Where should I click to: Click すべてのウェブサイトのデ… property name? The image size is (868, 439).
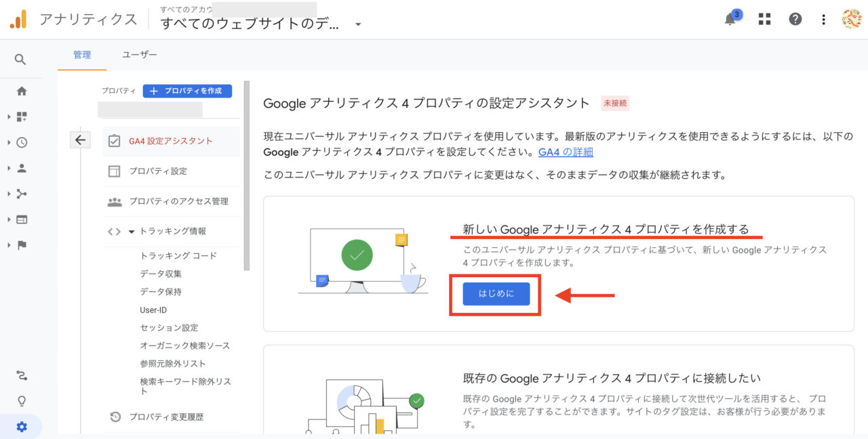(250, 24)
